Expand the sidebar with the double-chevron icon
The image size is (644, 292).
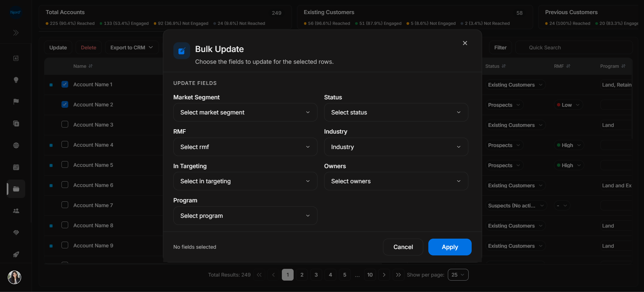[16, 33]
